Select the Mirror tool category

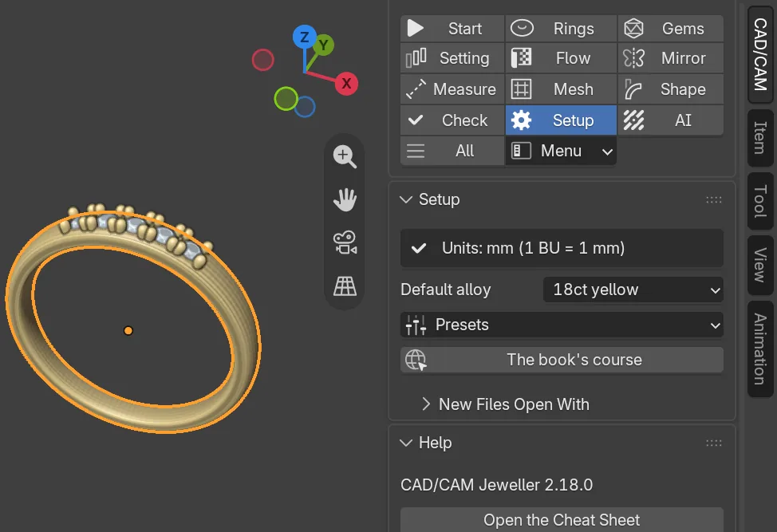pos(670,58)
